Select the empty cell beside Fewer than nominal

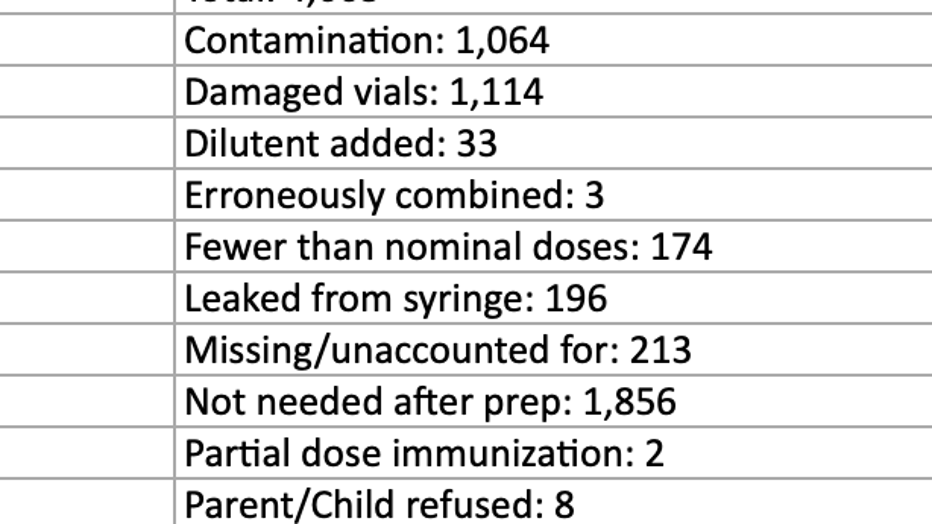(x=87, y=247)
